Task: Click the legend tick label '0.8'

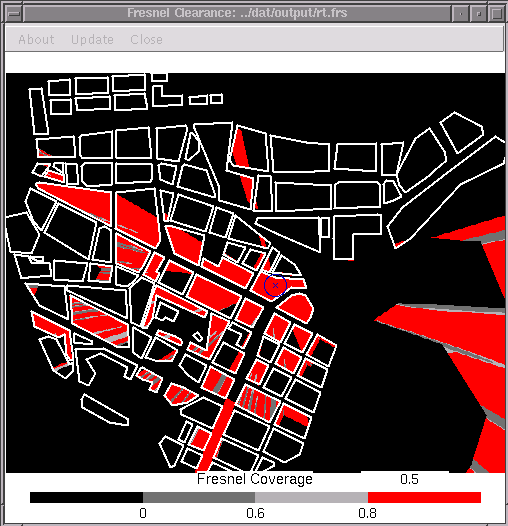Action: click(367, 513)
